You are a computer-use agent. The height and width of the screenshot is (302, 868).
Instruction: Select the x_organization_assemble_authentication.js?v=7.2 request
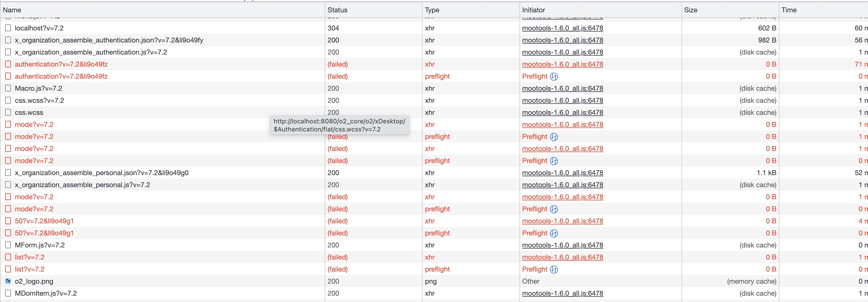point(91,52)
